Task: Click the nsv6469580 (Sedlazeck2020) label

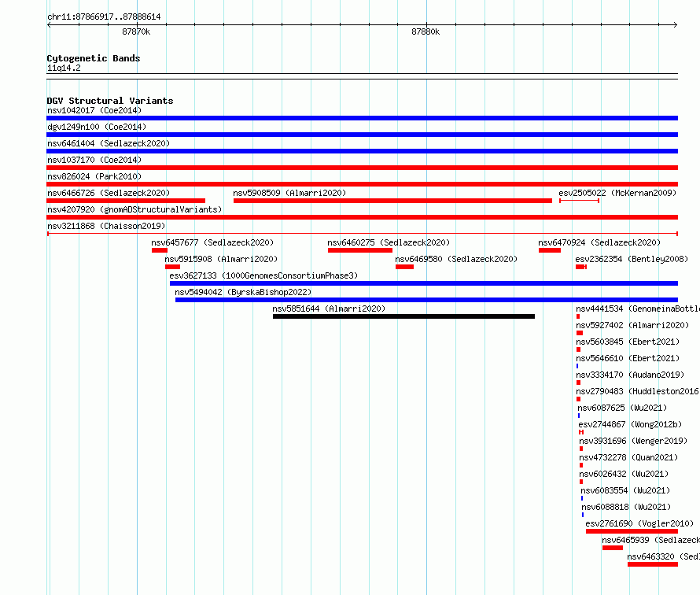Action: click(456, 259)
